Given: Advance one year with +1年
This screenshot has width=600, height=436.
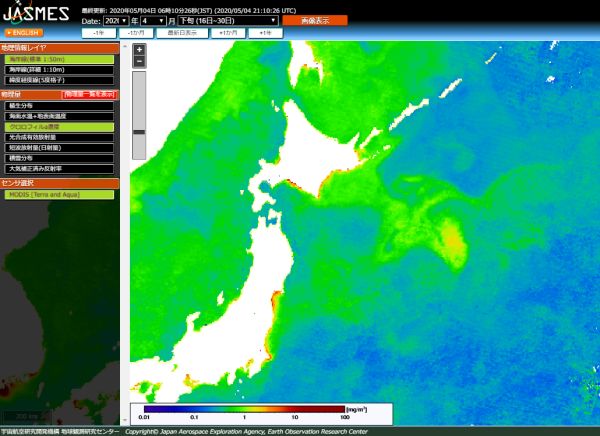Looking at the screenshot, I should pyautogui.click(x=266, y=33).
